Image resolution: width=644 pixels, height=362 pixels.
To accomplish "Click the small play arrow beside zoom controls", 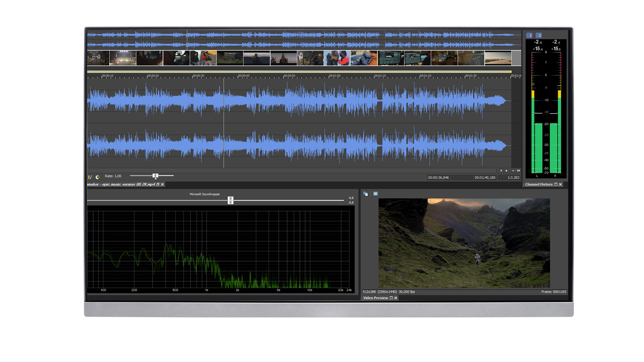I will (x=501, y=171).
